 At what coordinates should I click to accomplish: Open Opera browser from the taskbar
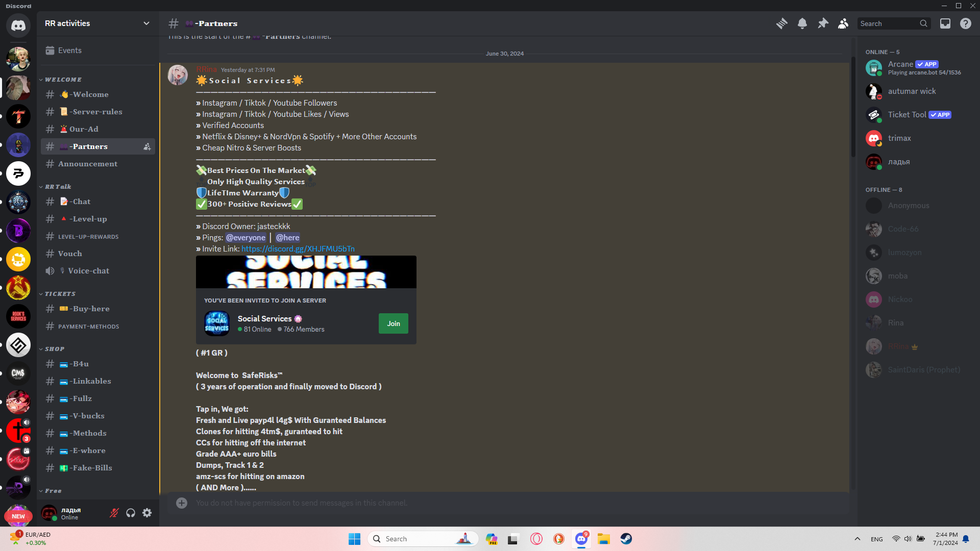click(x=536, y=539)
